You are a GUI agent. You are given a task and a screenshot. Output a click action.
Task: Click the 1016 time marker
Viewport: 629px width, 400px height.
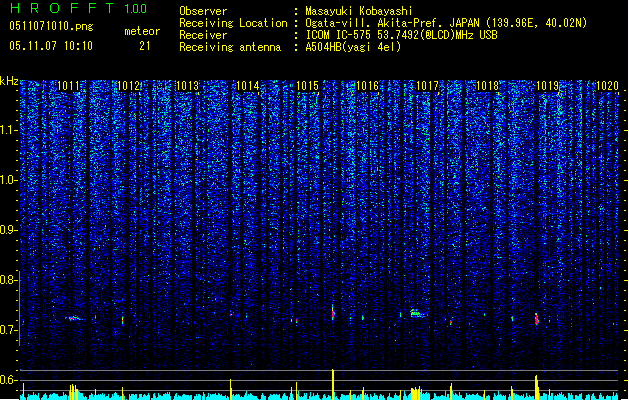point(367,86)
